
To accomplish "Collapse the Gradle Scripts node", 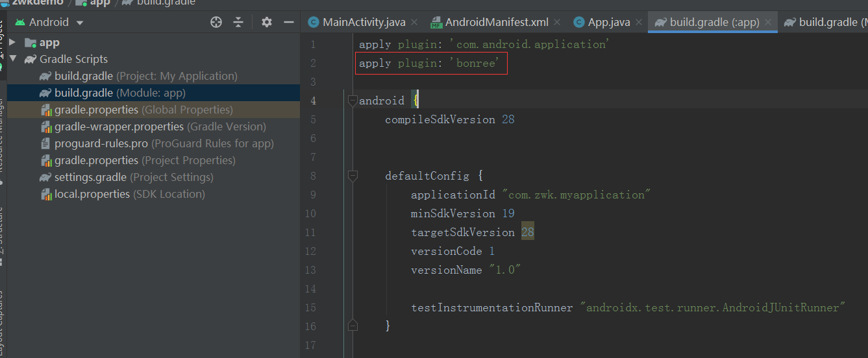I will pos(12,59).
